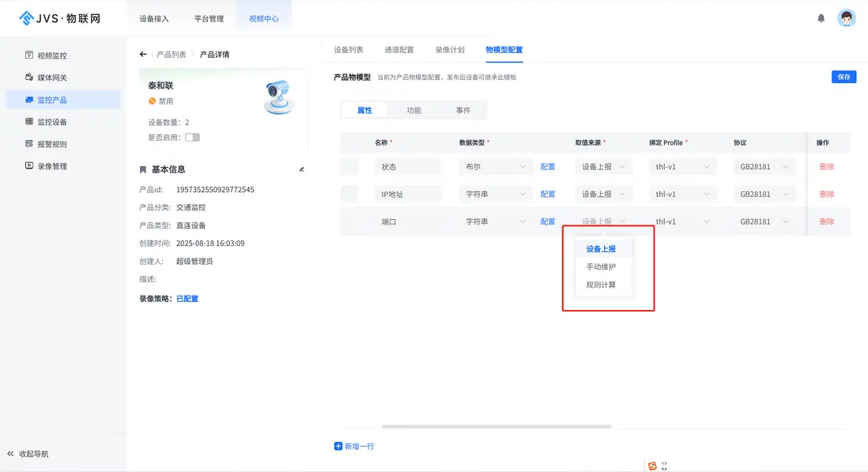Click the 保存 button
868x472 pixels.
pos(843,77)
